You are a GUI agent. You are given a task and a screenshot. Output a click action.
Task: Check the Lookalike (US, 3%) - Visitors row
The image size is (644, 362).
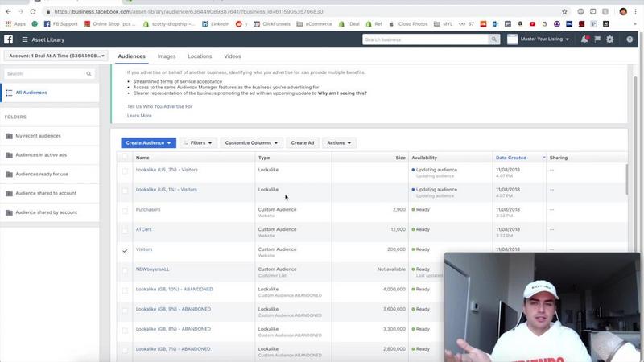pyautogui.click(x=125, y=171)
